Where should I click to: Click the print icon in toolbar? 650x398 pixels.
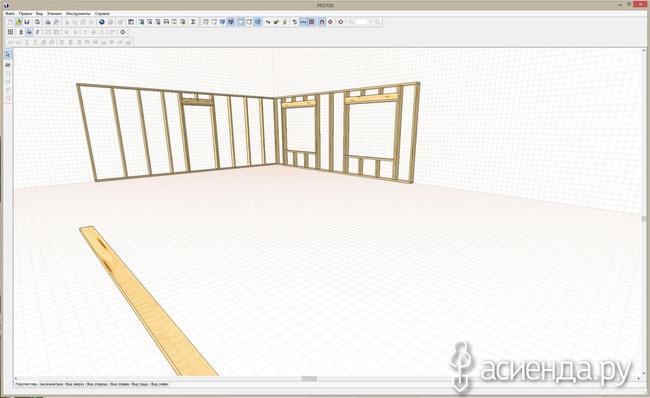point(48,22)
